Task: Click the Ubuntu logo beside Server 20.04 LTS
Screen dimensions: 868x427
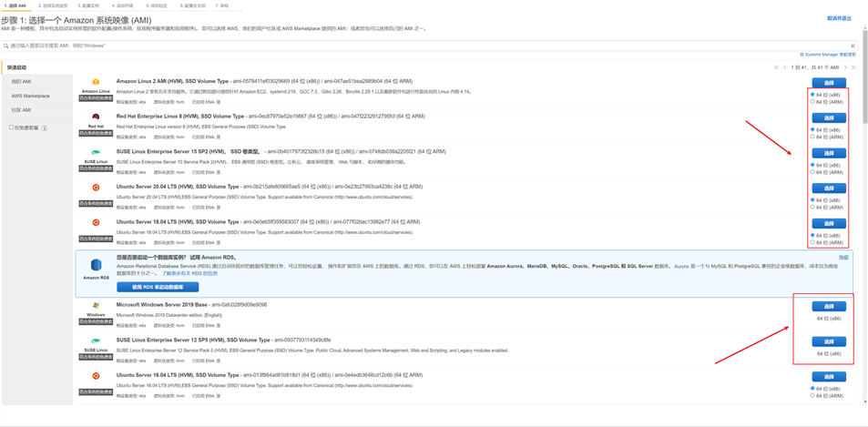Action: [96, 188]
